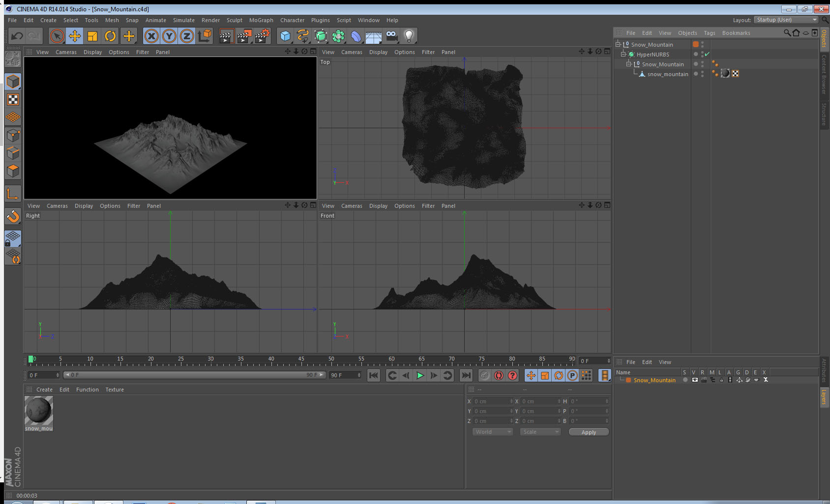The image size is (830, 504).
Task: Toggle Rotation keyframe recording
Action: pyautogui.click(x=559, y=375)
